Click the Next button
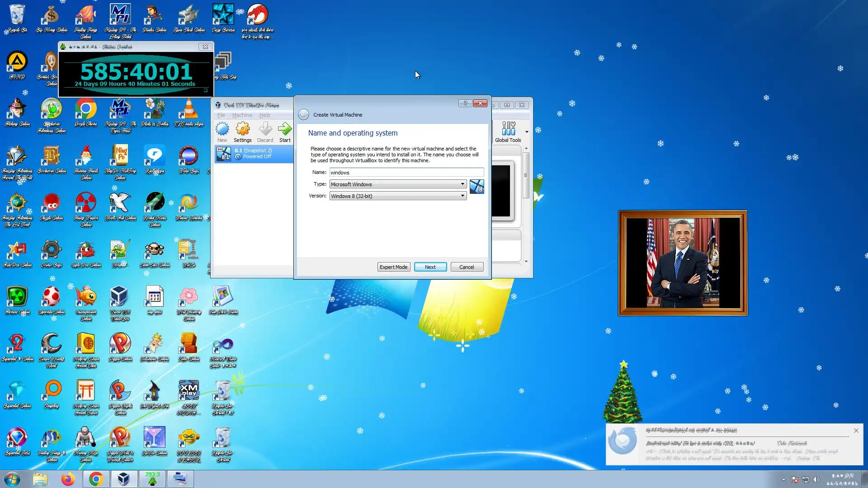The height and width of the screenshot is (488, 868). (x=430, y=267)
